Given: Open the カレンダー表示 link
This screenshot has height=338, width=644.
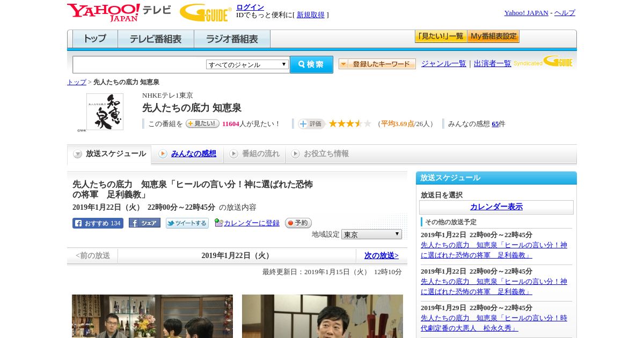Looking at the screenshot, I should coord(496,207).
